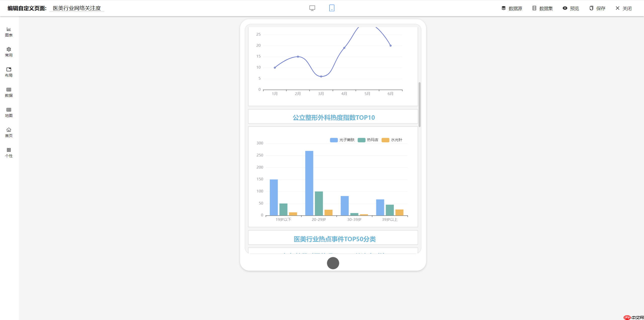Open the 常用 common components panel

click(x=9, y=52)
